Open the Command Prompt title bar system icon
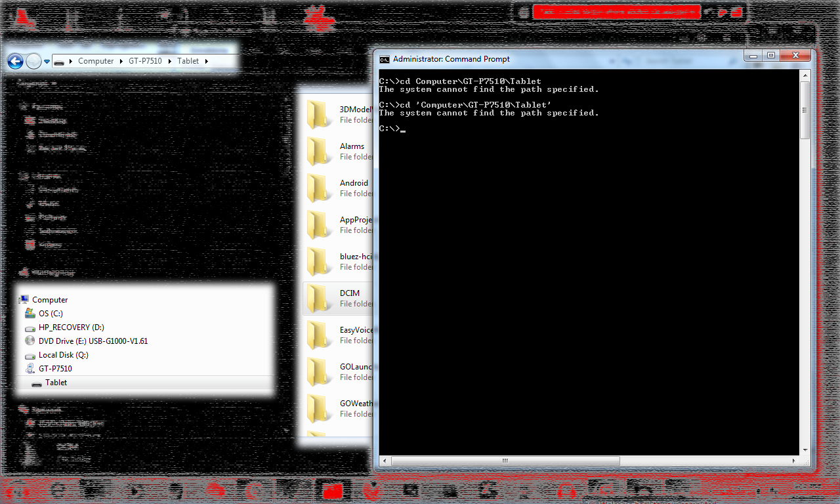The height and width of the screenshot is (504, 840). pyautogui.click(x=385, y=59)
